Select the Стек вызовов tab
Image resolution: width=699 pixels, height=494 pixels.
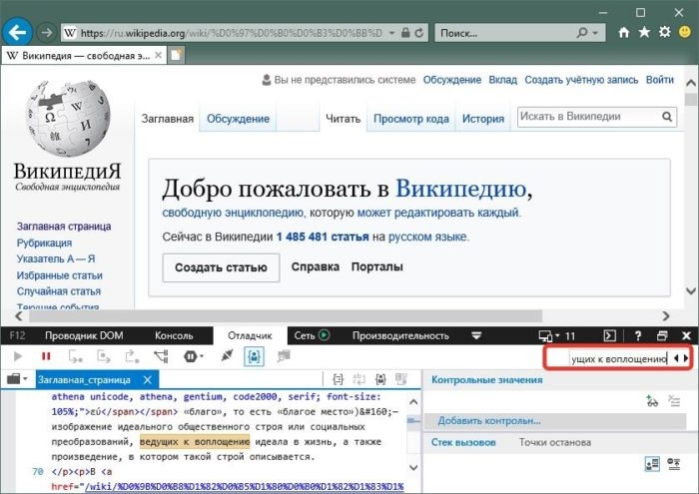pyautogui.click(x=463, y=442)
